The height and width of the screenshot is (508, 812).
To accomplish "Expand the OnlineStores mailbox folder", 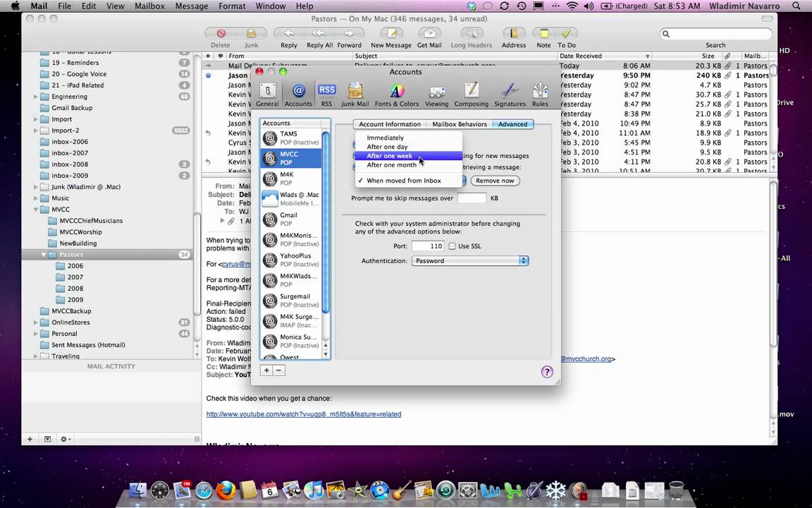I will (x=36, y=322).
